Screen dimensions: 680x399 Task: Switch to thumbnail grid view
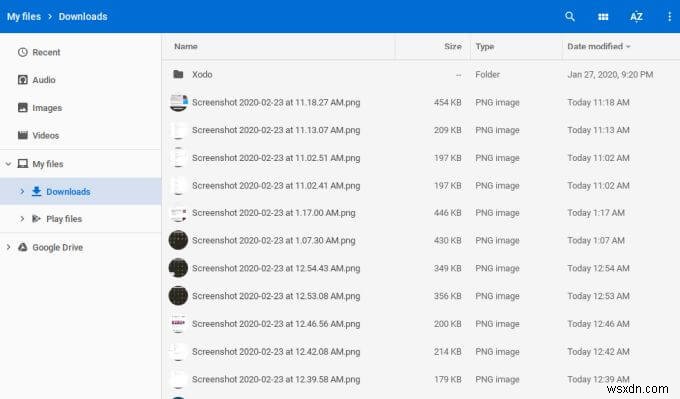click(603, 17)
